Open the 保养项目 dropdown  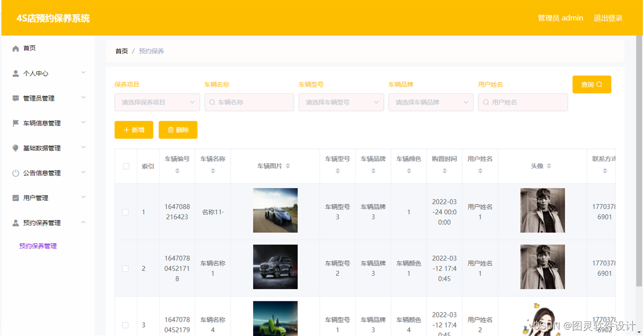pos(156,102)
